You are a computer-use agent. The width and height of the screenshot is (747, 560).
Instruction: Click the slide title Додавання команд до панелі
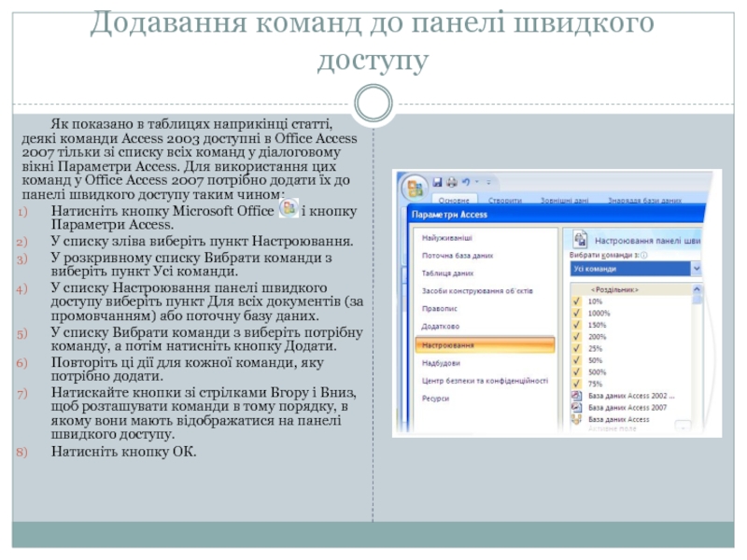[372, 41]
